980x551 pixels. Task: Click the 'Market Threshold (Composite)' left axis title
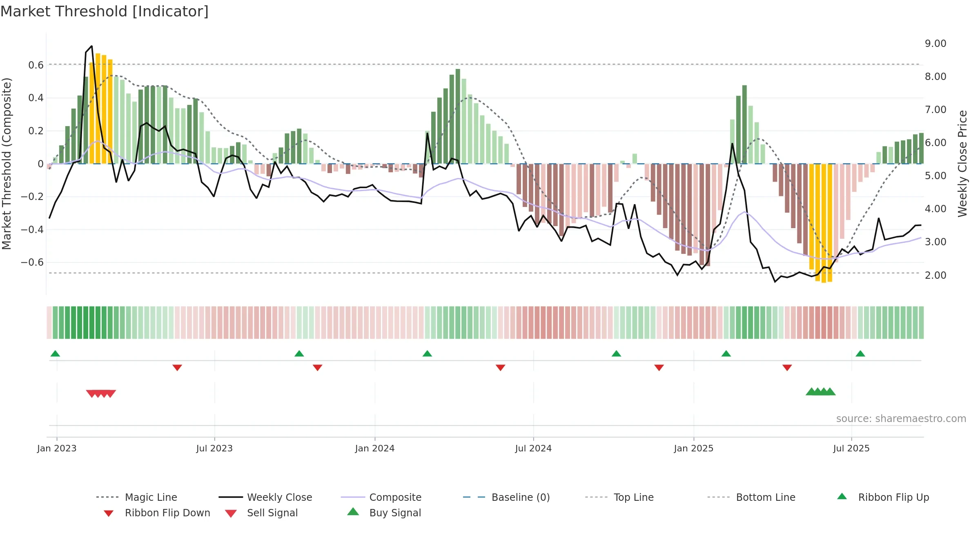point(7,163)
